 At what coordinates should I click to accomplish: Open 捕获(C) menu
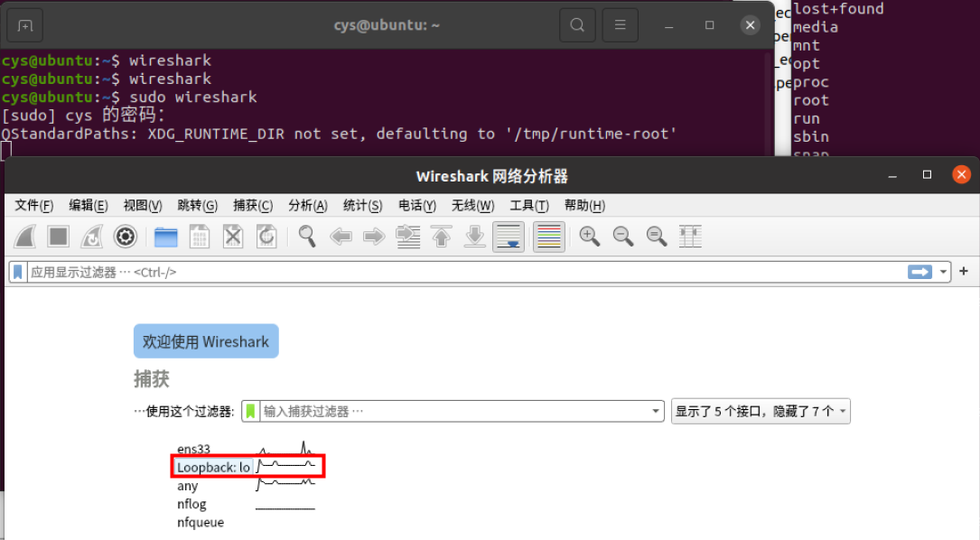tap(253, 206)
